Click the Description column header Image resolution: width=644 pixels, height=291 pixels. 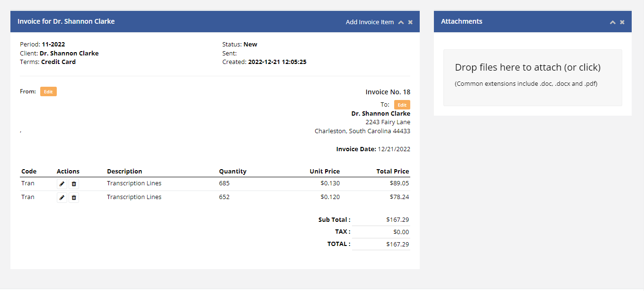tap(124, 172)
